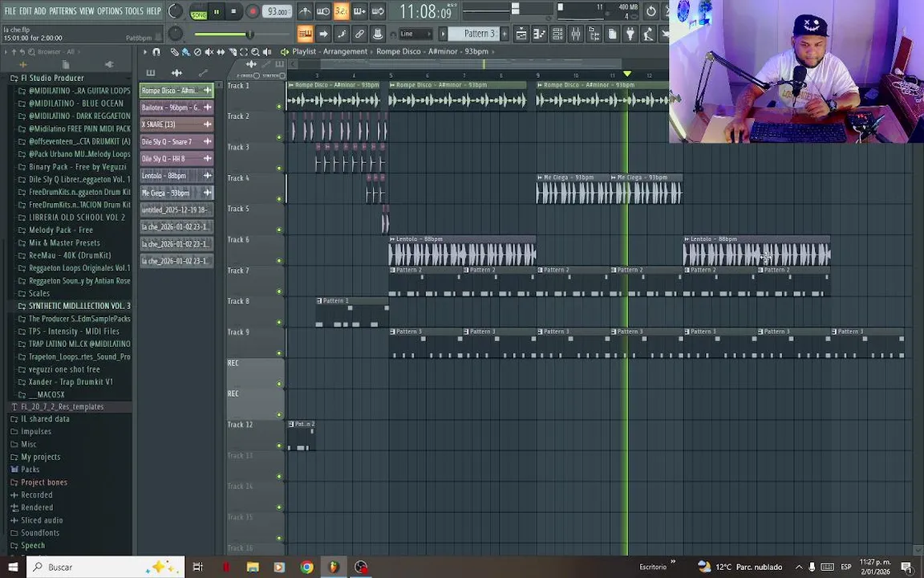Open the Mixer window icon

[576, 34]
